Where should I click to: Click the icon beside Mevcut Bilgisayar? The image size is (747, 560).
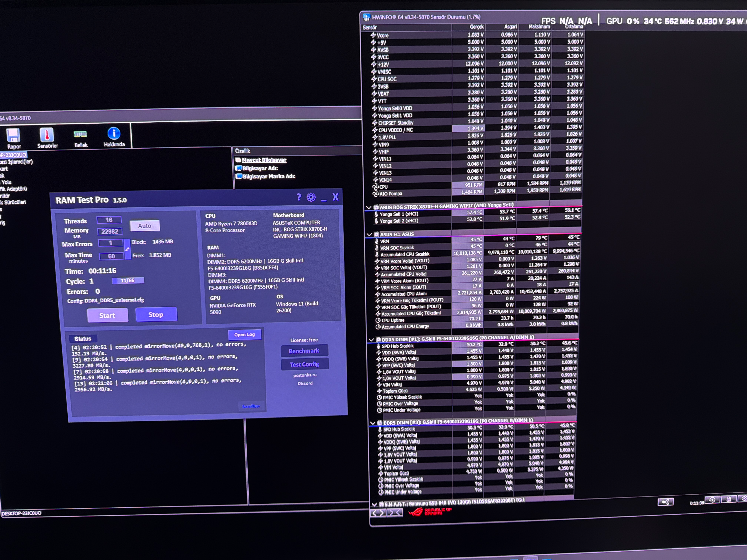tap(238, 160)
